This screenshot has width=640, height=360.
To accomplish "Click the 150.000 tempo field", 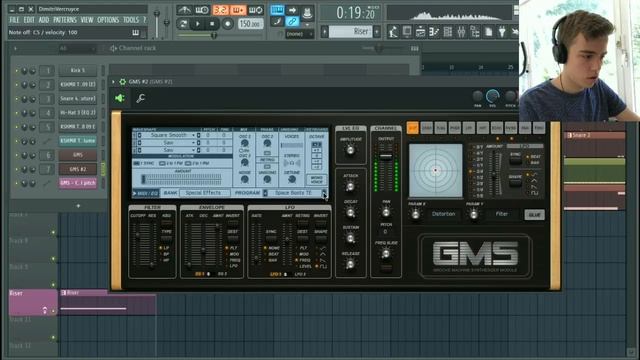I will (x=250, y=24).
